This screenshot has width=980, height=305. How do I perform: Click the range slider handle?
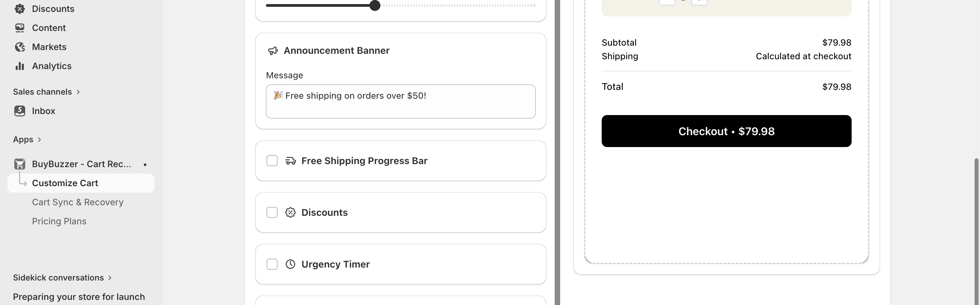coord(375,5)
